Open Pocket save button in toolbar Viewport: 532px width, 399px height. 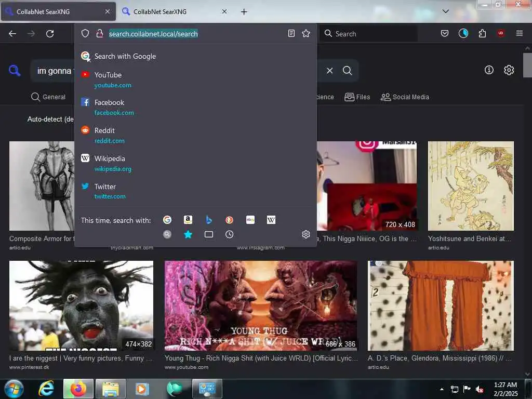coord(445,33)
